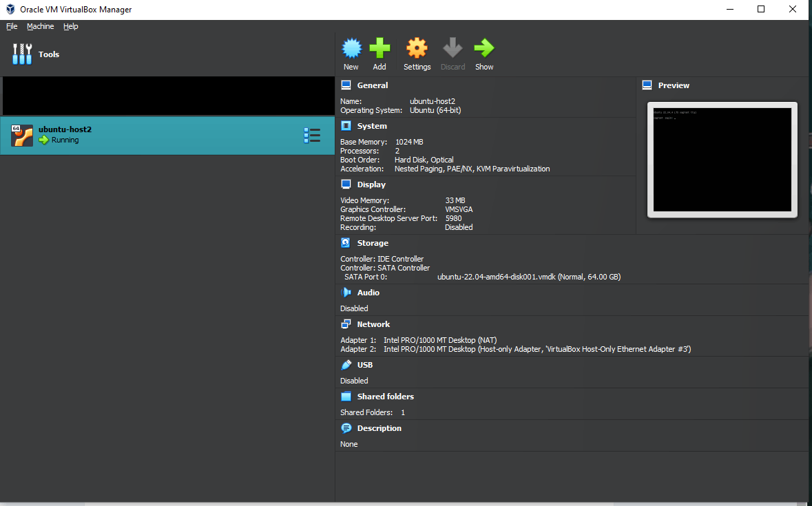This screenshot has height=506, width=812.
Task: Open the Description heading link
Action: (x=379, y=428)
